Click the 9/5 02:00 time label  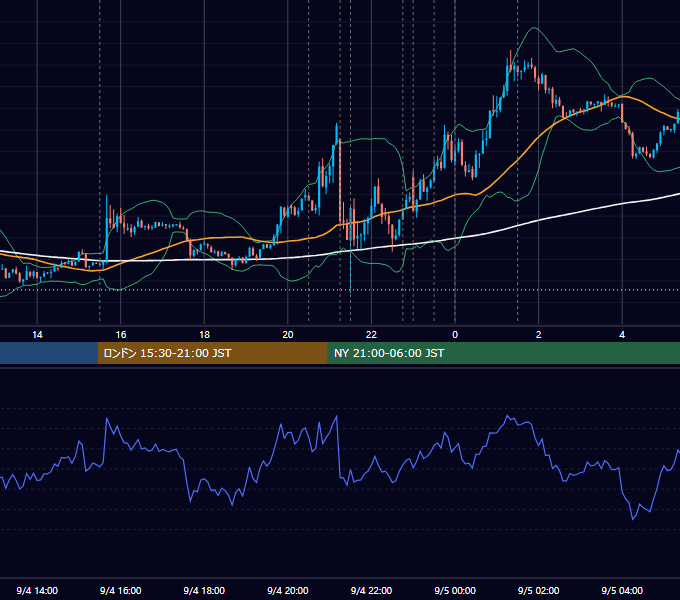point(539,590)
